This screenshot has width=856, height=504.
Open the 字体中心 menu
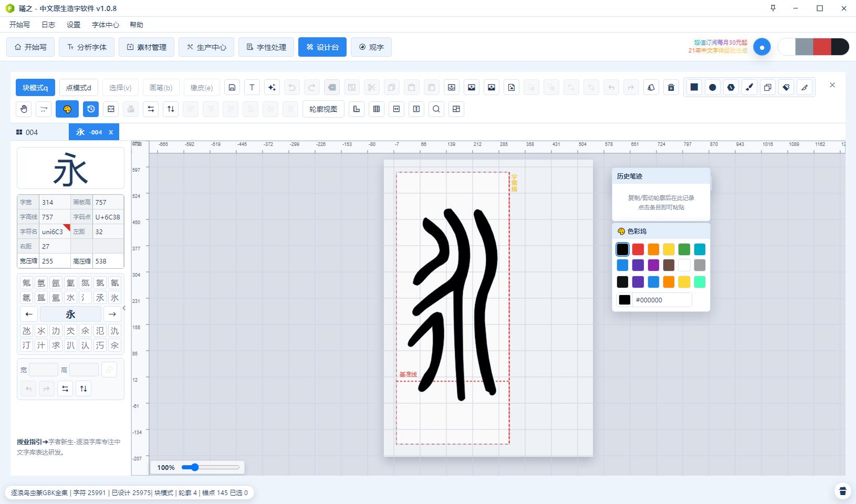(105, 25)
